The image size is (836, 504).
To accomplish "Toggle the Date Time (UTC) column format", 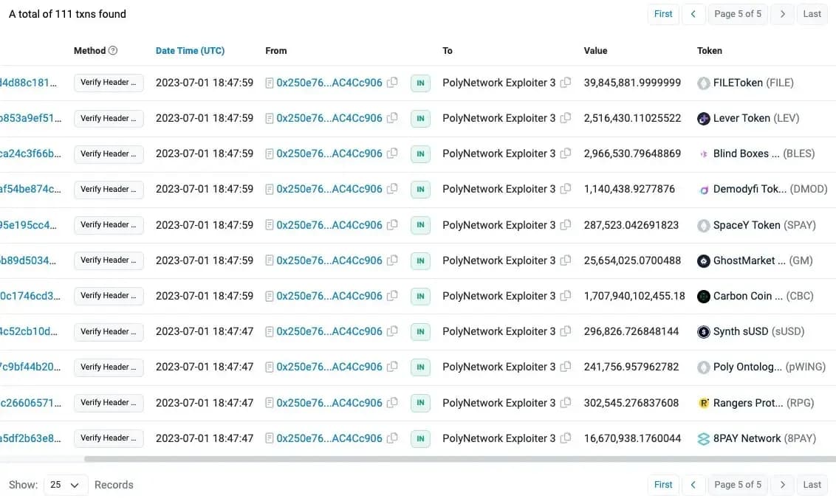I will [x=190, y=51].
